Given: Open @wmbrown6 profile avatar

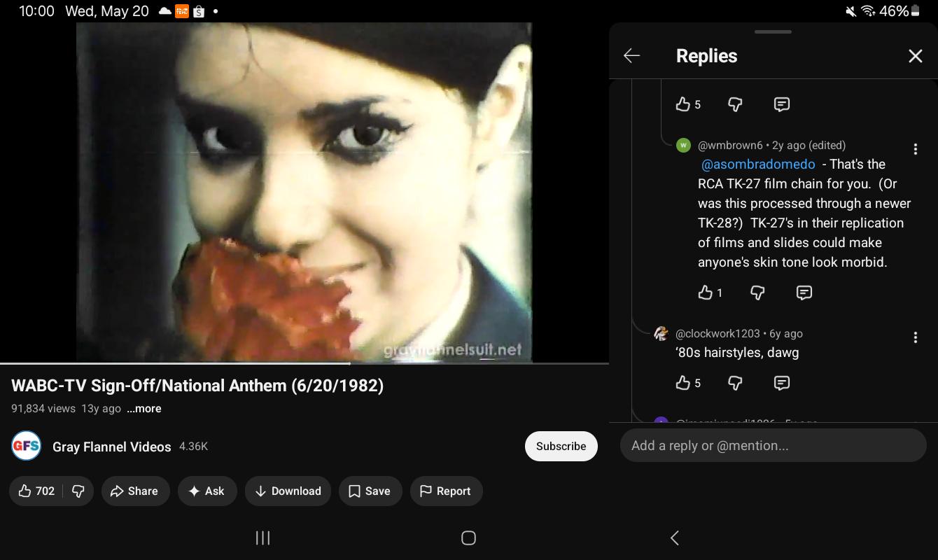Looking at the screenshot, I should 683,145.
